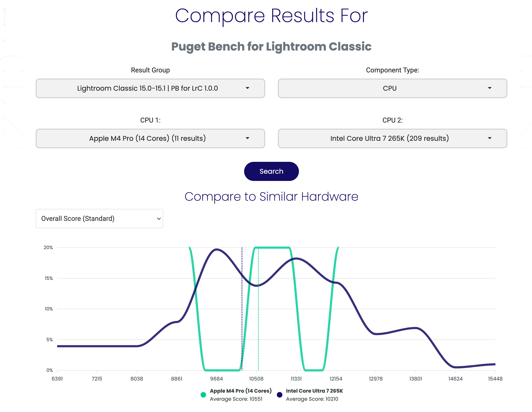Open the Overall Score (Standard) selector

99,218
